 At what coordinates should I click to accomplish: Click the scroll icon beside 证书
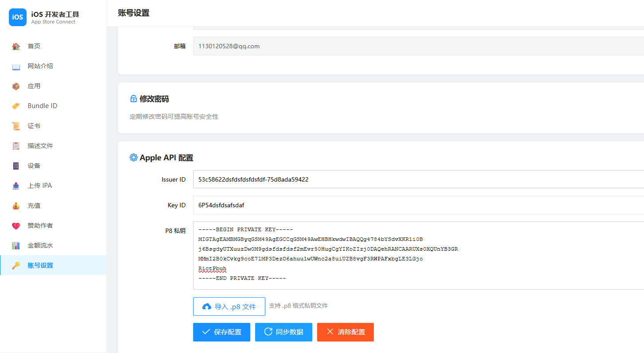pyautogui.click(x=16, y=126)
